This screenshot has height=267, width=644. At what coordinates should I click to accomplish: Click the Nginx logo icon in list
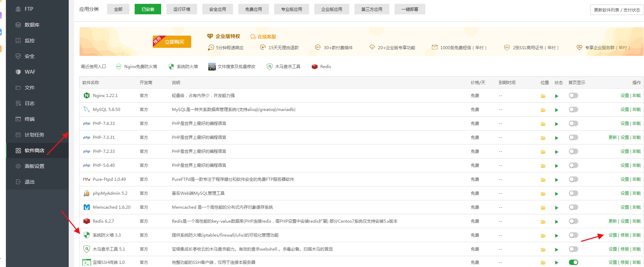(87, 96)
